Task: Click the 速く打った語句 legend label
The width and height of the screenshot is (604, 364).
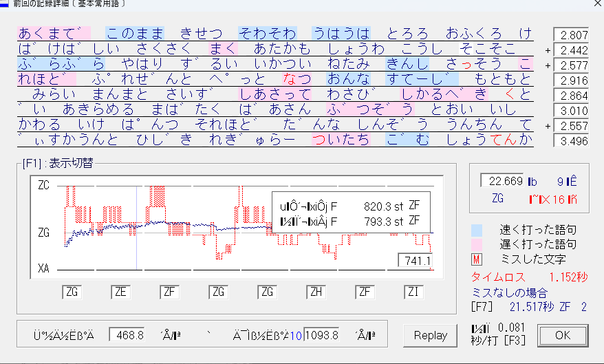Action: coord(538,230)
